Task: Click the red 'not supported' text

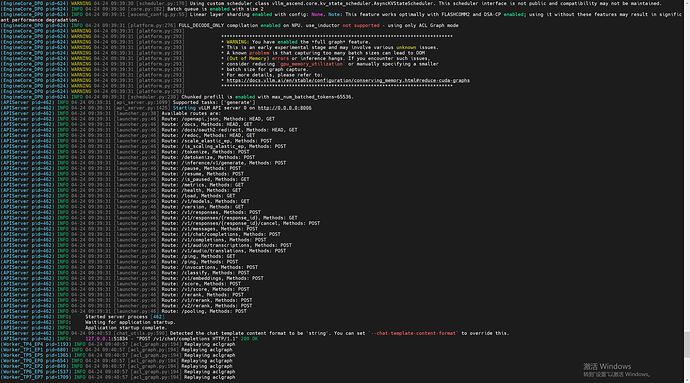Action: 361,26
